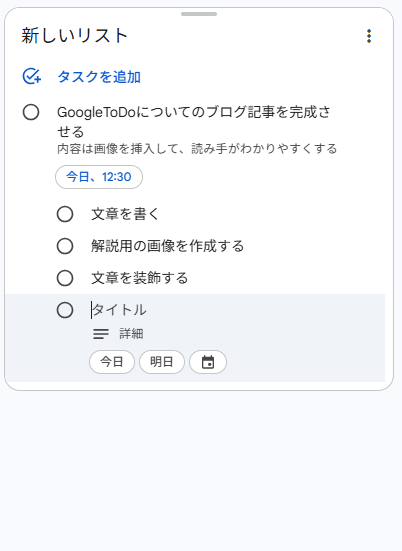Image resolution: width=402 pixels, height=551 pixels.
Task: Open the calendar date picker icon
Action: coord(208,362)
